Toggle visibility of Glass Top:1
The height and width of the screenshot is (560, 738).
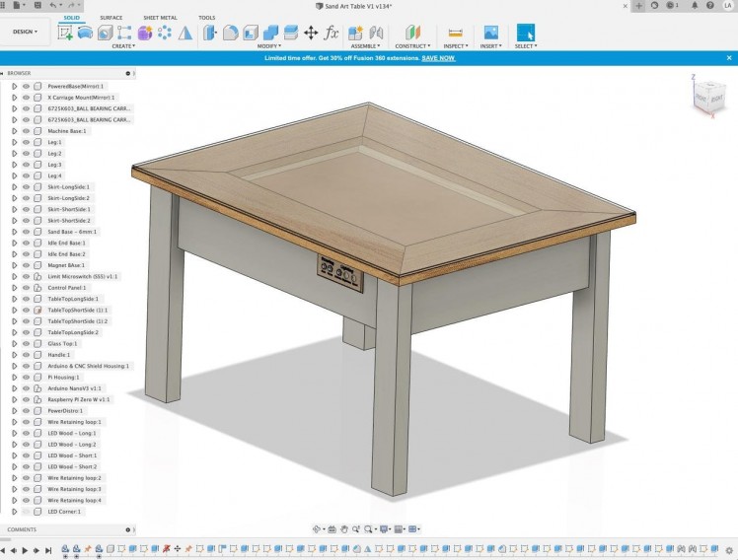click(x=27, y=343)
